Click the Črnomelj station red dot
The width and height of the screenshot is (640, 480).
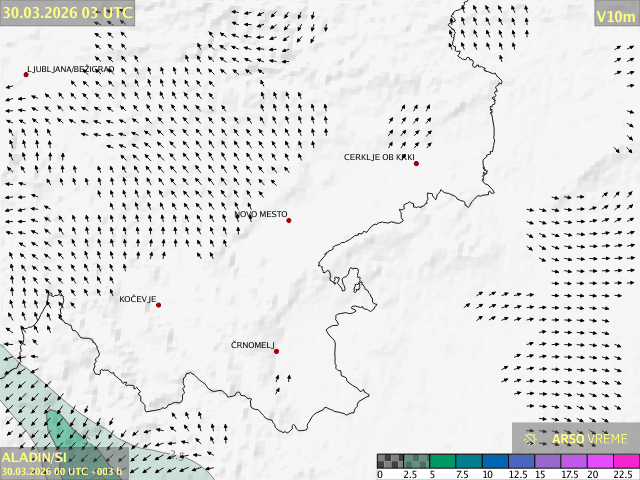(x=276, y=351)
